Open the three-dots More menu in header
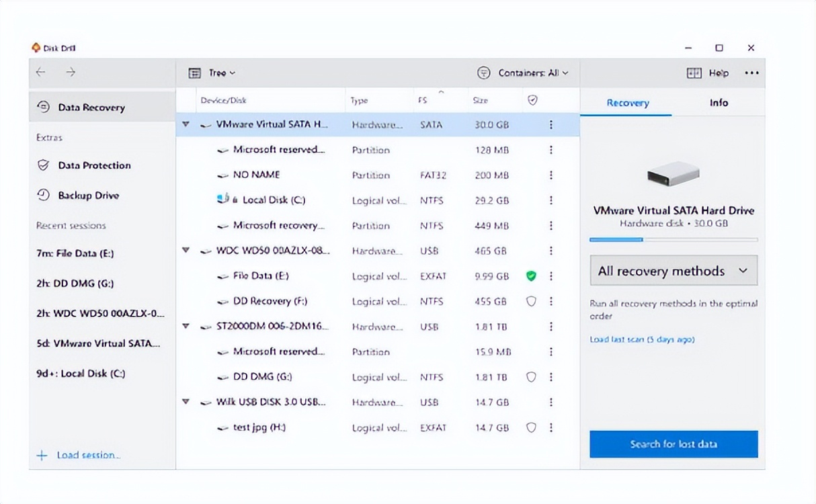 tap(751, 73)
